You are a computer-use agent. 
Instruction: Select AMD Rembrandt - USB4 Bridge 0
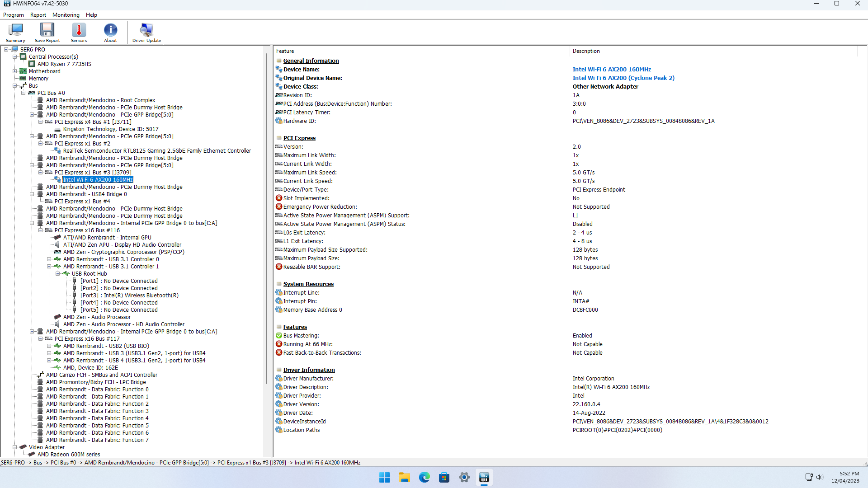coord(86,194)
